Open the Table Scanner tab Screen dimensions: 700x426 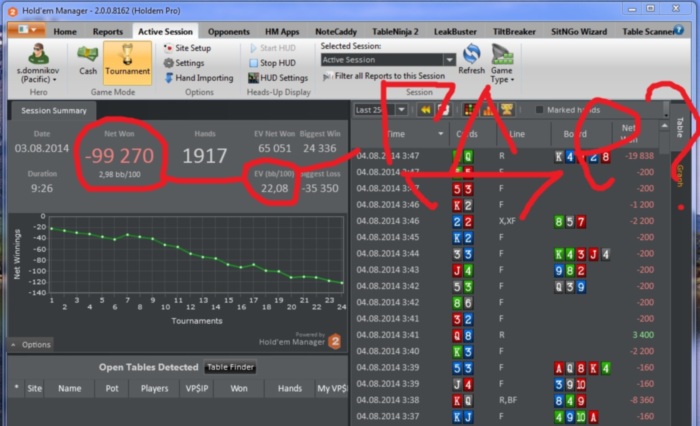click(x=648, y=32)
